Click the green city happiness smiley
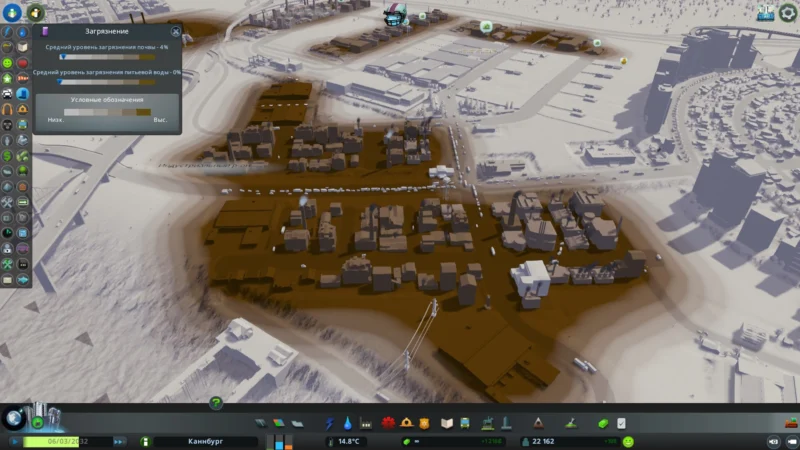Image resolution: width=800 pixels, height=450 pixels. click(628, 442)
